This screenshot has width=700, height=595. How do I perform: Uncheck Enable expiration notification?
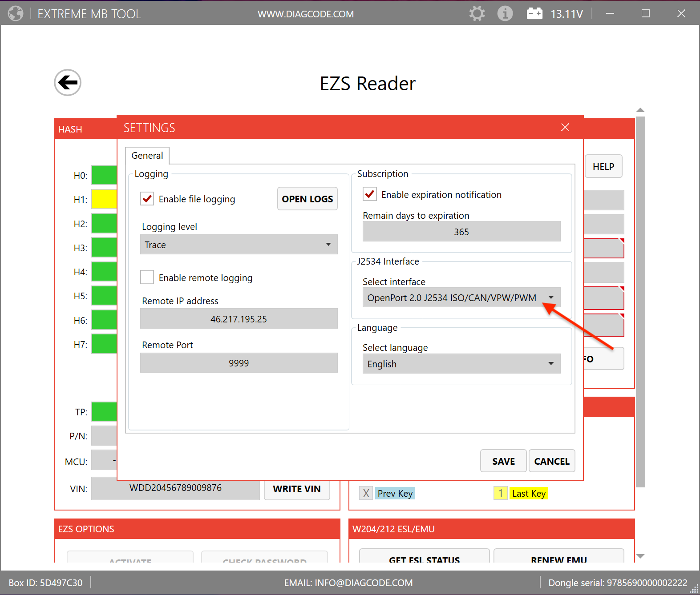pyautogui.click(x=370, y=194)
